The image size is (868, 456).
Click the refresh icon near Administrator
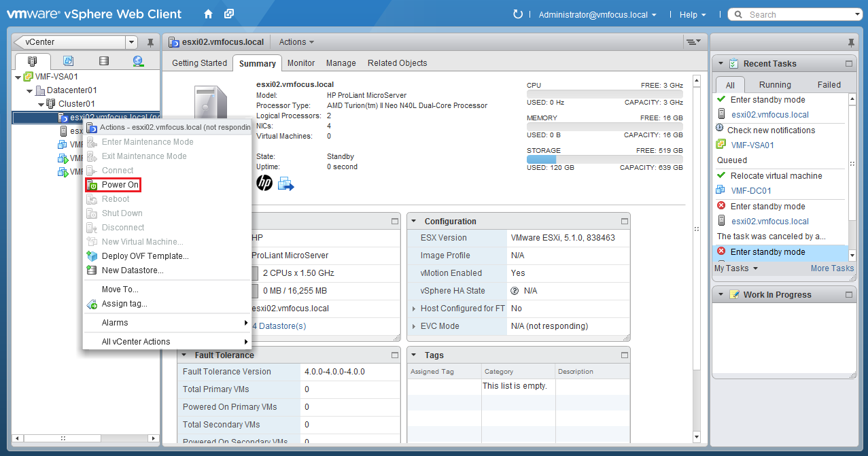coord(518,14)
